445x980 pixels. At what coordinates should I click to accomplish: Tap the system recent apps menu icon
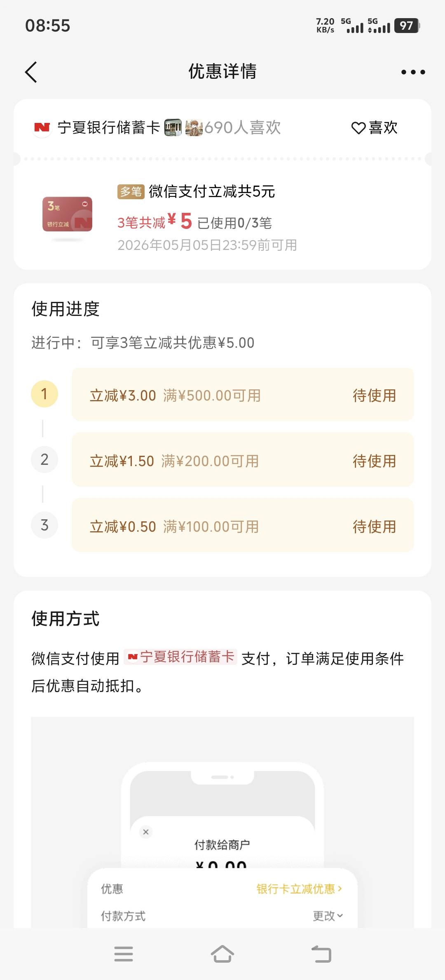124,954
